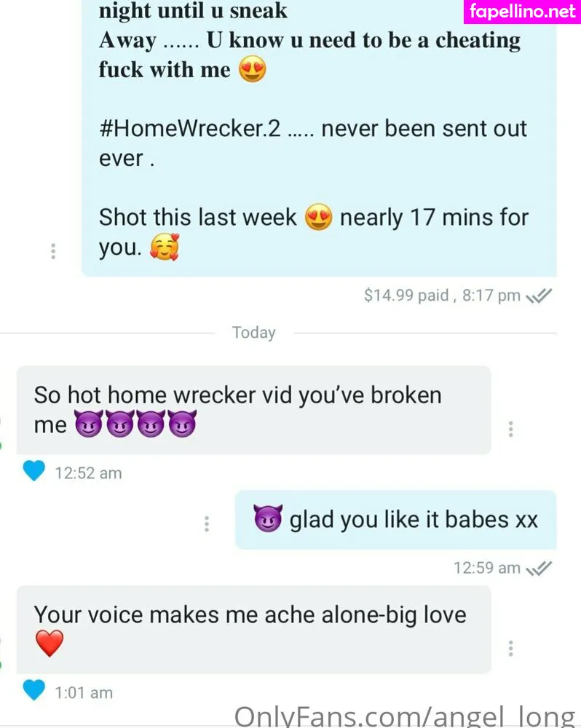Open options menu beside the $14.99 paid message
The height and width of the screenshot is (728, 581).
(x=53, y=251)
